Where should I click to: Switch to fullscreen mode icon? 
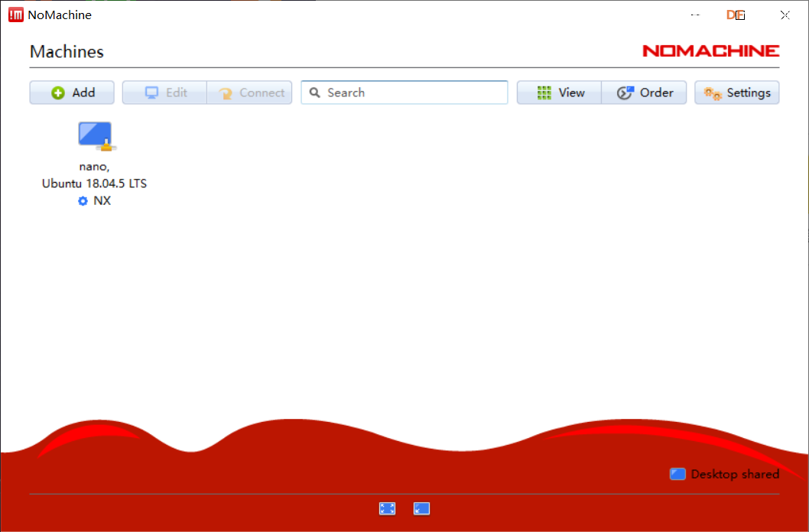(x=387, y=509)
